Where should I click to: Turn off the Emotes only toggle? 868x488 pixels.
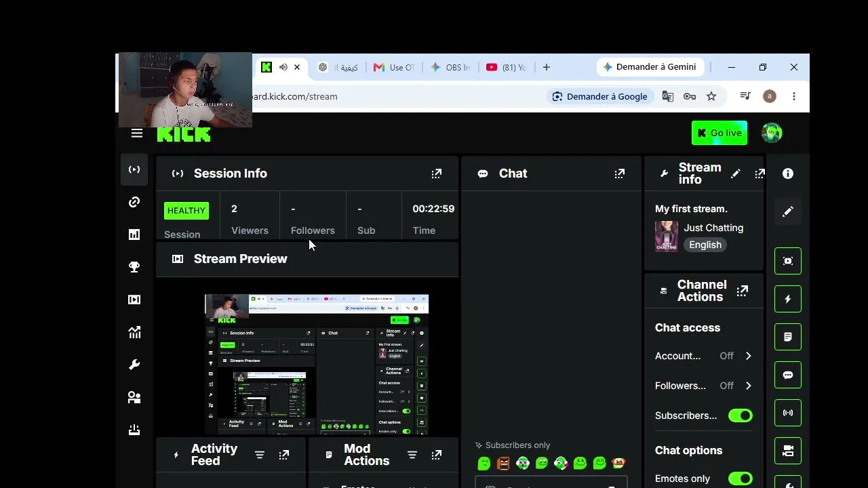(741, 479)
